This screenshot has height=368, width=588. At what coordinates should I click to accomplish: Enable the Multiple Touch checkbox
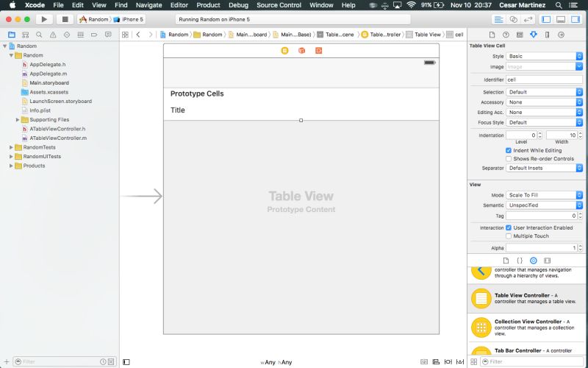pyautogui.click(x=509, y=236)
